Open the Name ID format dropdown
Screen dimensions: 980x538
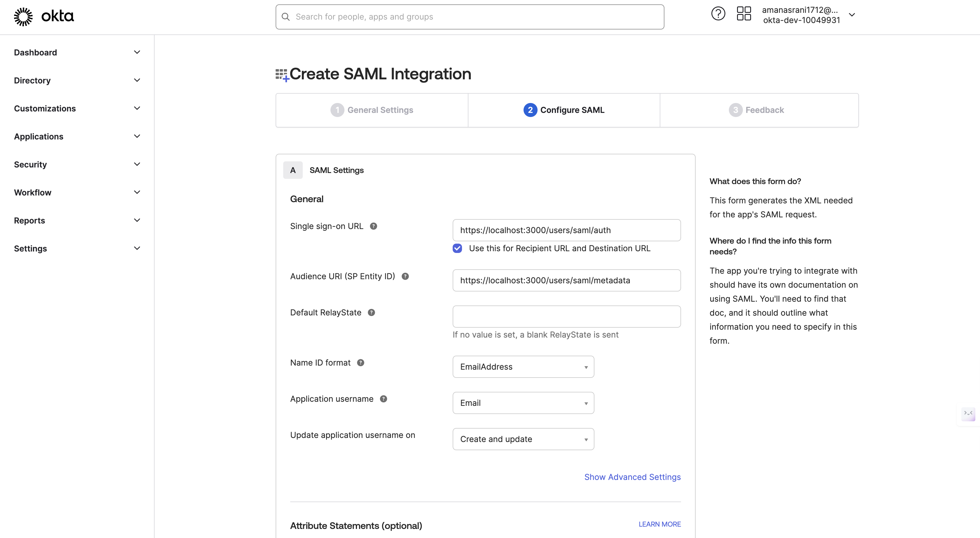(523, 367)
